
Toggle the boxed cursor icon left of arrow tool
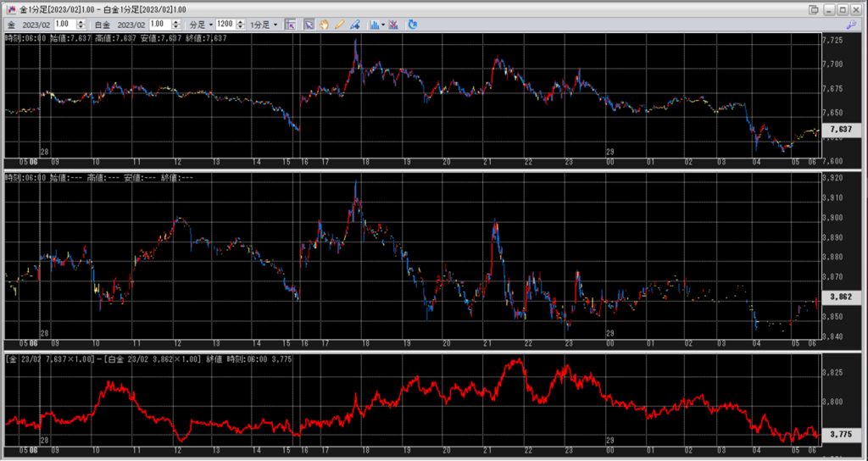[290, 25]
